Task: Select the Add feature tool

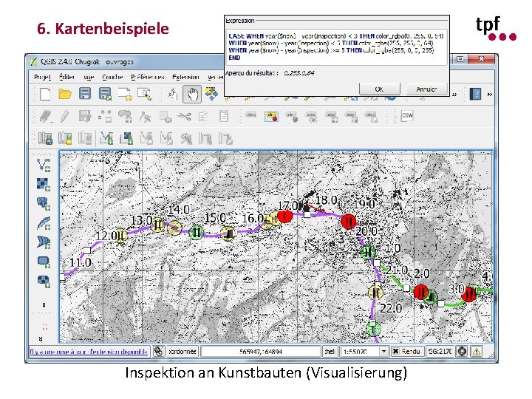Action: (105, 116)
